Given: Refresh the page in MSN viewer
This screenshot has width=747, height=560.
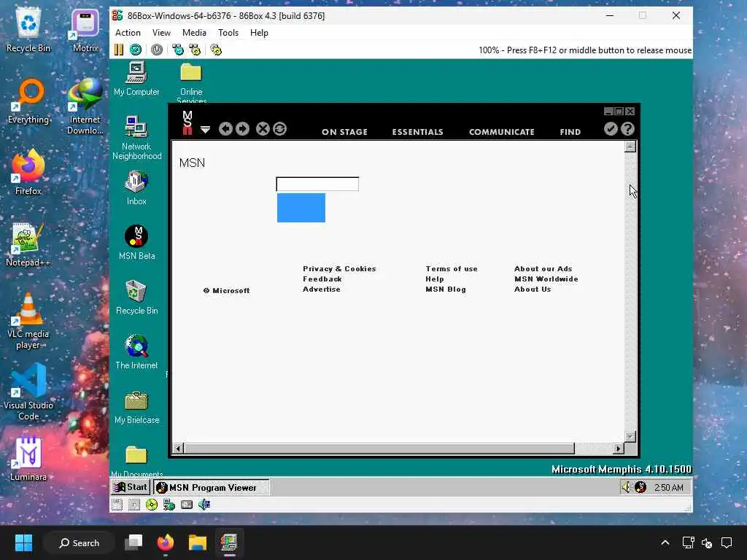Looking at the screenshot, I should click(x=279, y=128).
